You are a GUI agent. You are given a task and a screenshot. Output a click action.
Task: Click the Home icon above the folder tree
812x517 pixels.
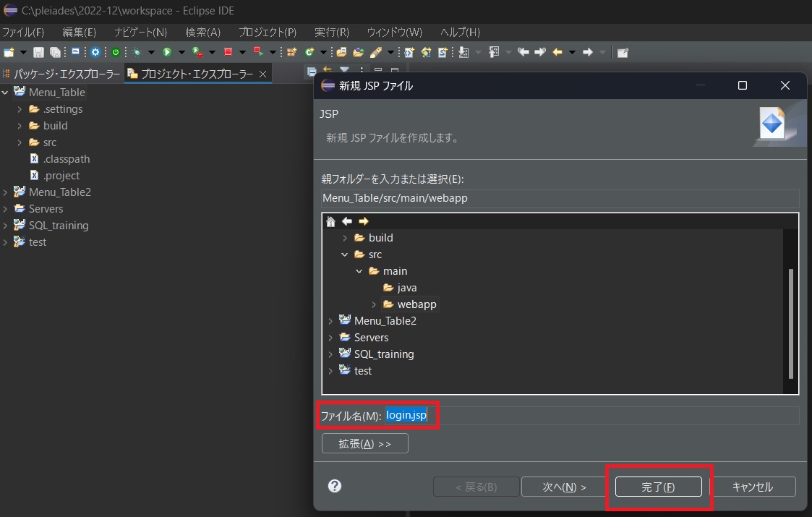coord(331,221)
